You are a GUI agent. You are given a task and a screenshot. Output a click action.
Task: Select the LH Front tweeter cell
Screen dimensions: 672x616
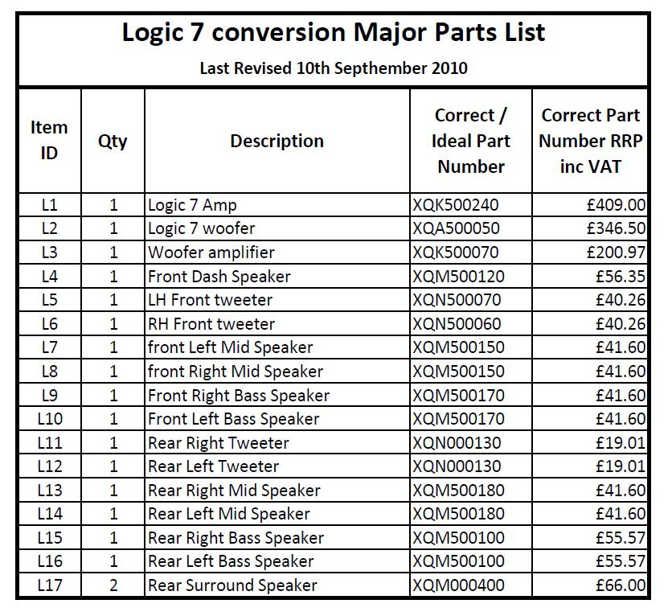click(x=277, y=300)
